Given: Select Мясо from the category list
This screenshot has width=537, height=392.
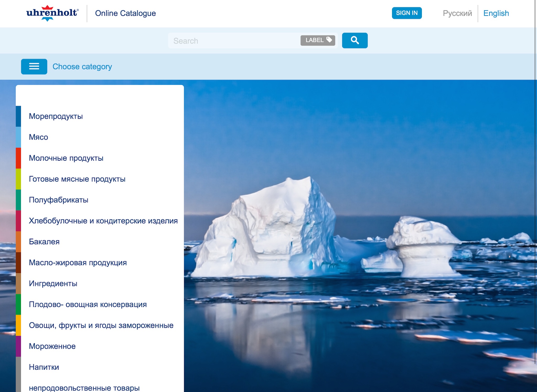Looking at the screenshot, I should tap(39, 137).
